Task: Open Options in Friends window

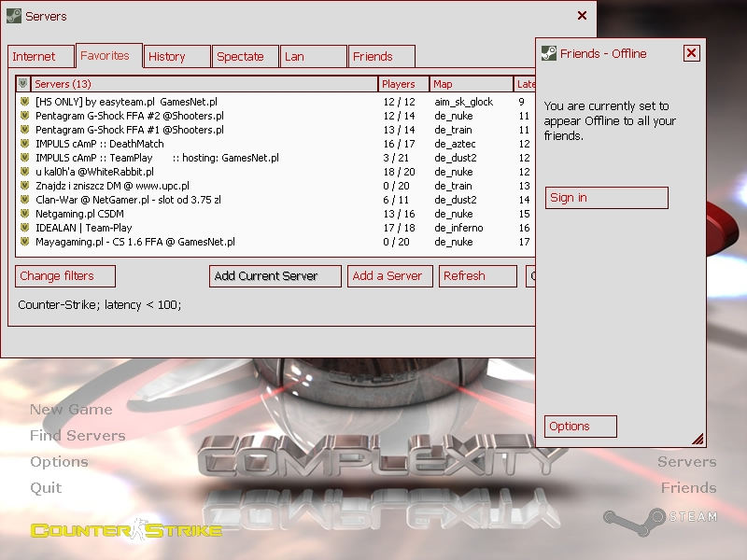Action: 581,427
